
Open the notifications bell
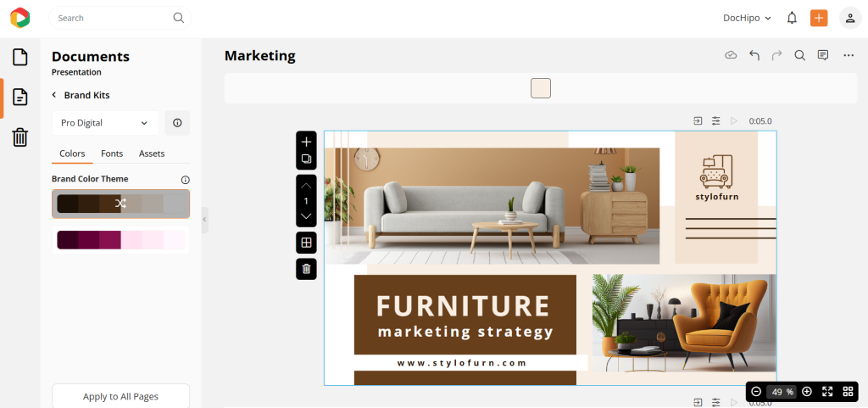coord(793,18)
